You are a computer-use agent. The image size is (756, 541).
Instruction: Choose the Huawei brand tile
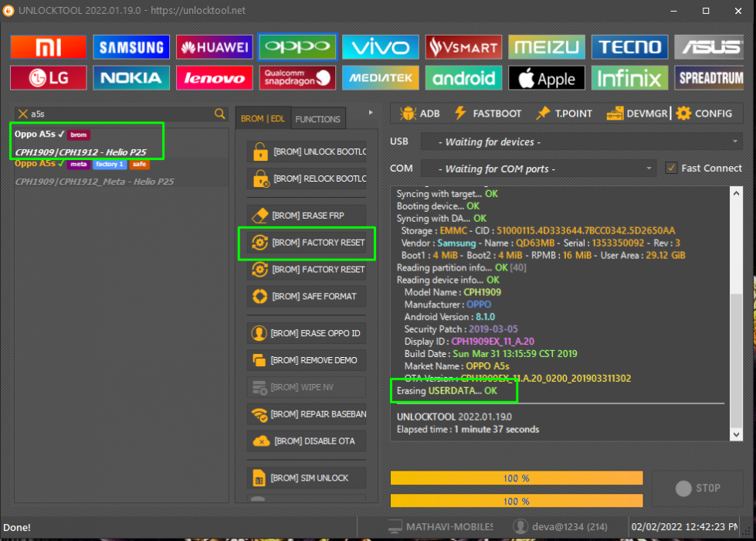coord(215,47)
